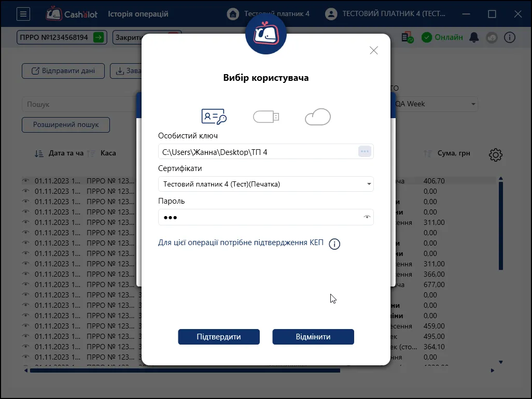Open the home icon for Тестовий платник 4
This screenshot has height=399, width=532.
(x=233, y=14)
